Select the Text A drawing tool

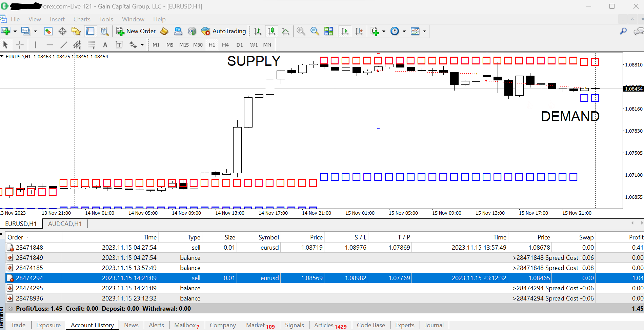pos(105,45)
